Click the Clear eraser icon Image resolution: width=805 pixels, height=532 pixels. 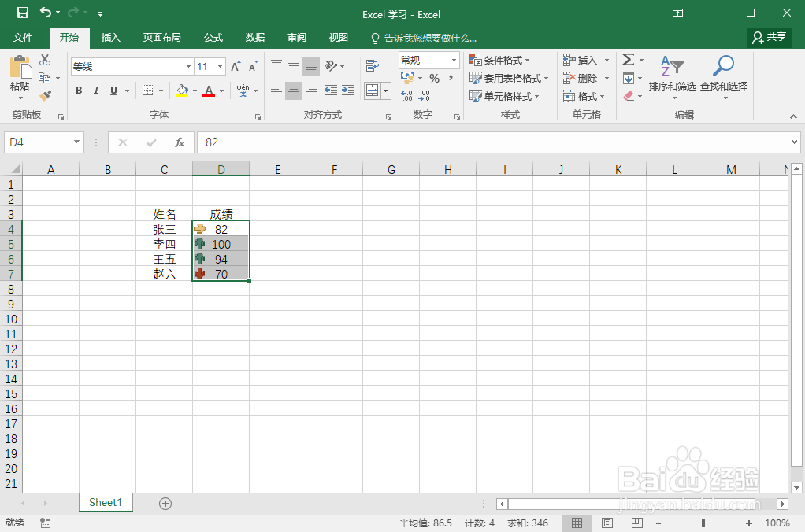[x=629, y=96]
